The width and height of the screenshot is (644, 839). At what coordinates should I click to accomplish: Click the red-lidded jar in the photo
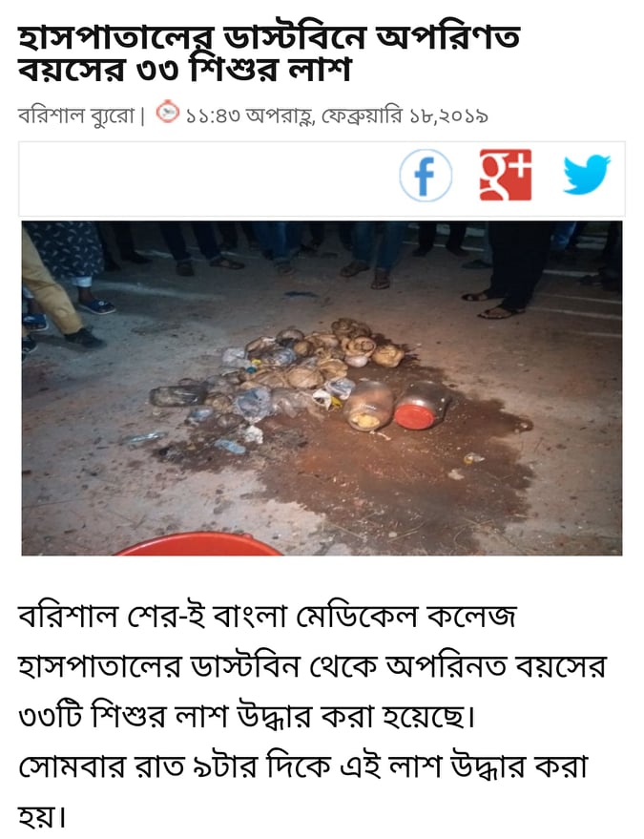[420, 407]
